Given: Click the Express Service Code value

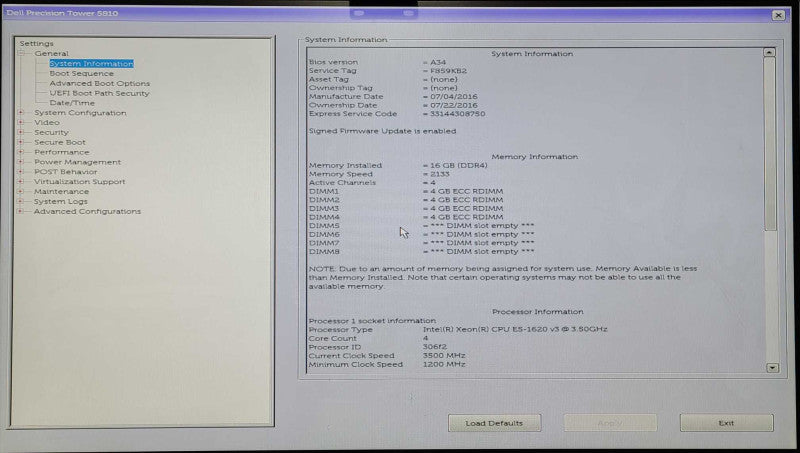Looking at the screenshot, I should click(458, 114).
